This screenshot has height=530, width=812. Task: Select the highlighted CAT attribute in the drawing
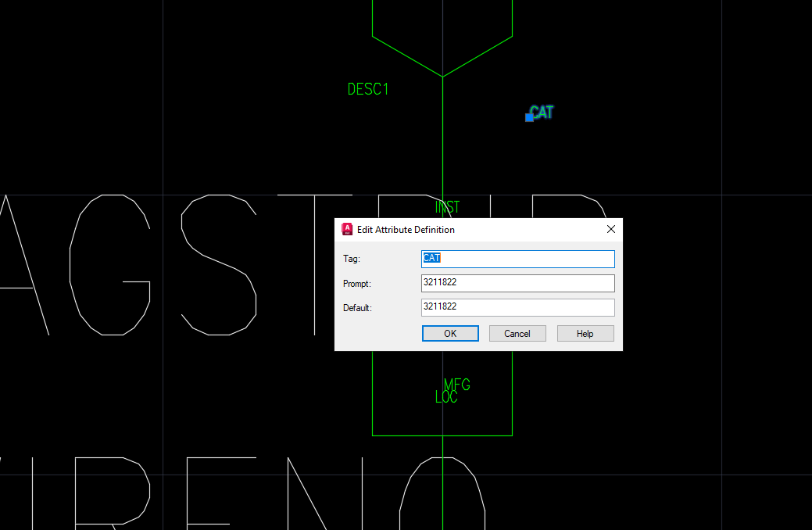(542, 113)
